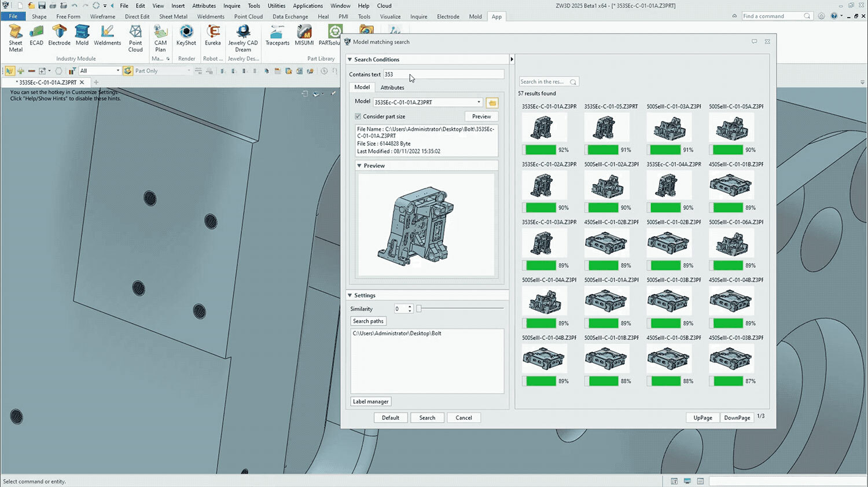Click the settings gear icon near Find a command
The width and height of the screenshot is (868, 487).
click(x=821, y=16)
